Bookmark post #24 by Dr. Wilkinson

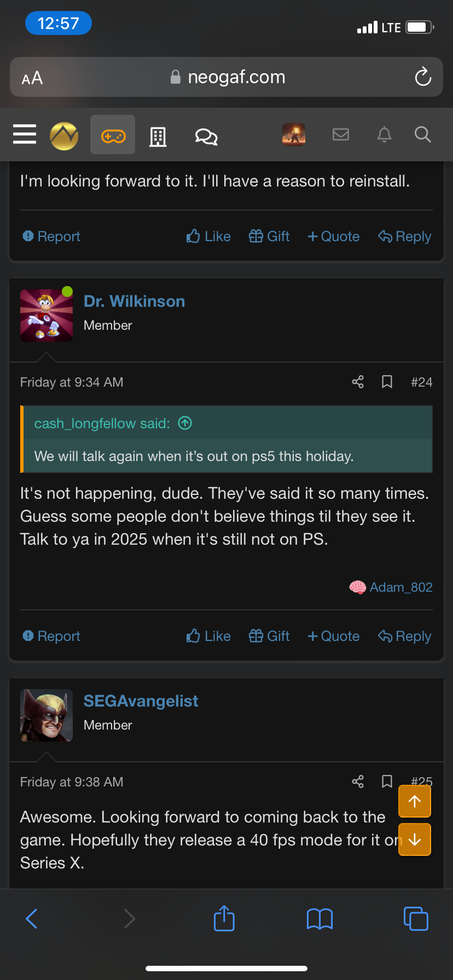[x=387, y=382]
